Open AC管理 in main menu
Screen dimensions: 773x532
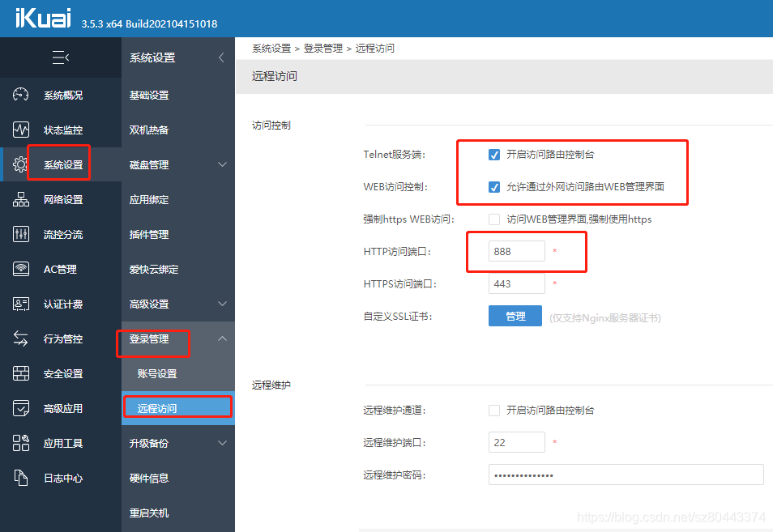coord(60,270)
